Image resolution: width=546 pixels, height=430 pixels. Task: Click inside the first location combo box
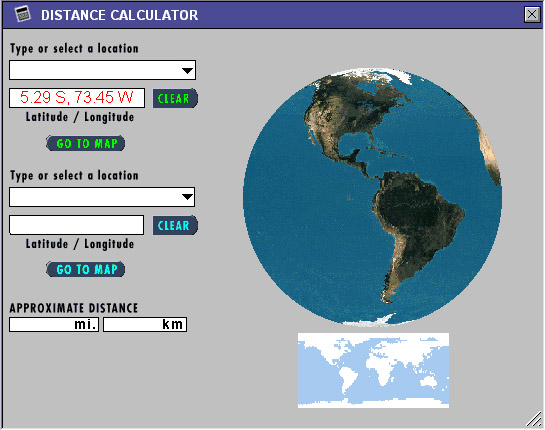coord(102,70)
